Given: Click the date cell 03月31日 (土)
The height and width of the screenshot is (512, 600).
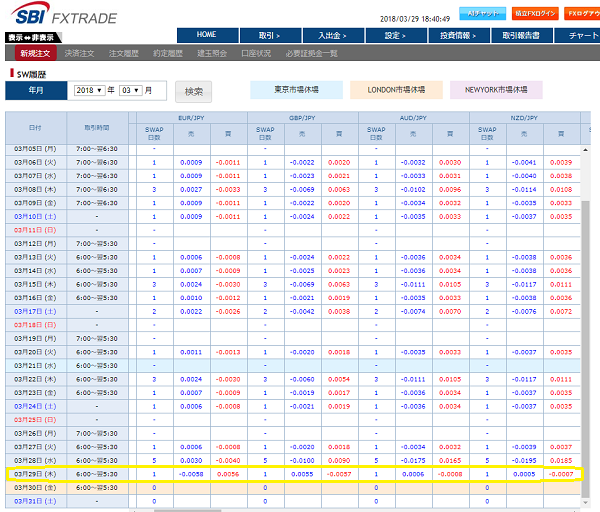Looking at the screenshot, I should point(35,501).
